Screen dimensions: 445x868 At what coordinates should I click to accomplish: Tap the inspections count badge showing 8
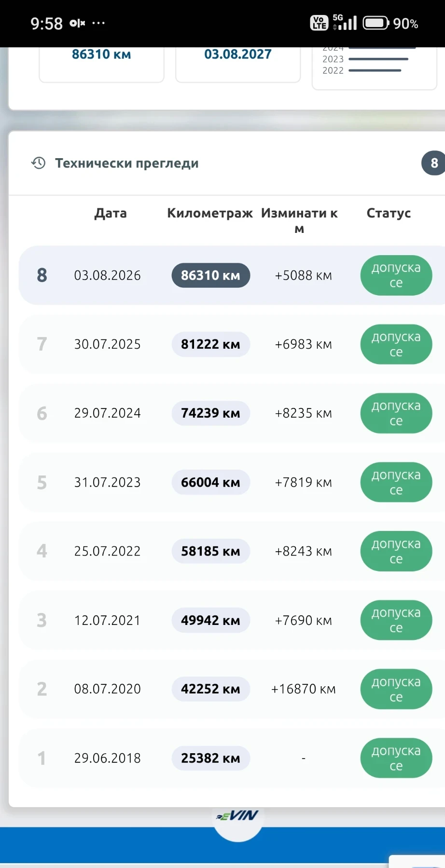[x=433, y=163]
